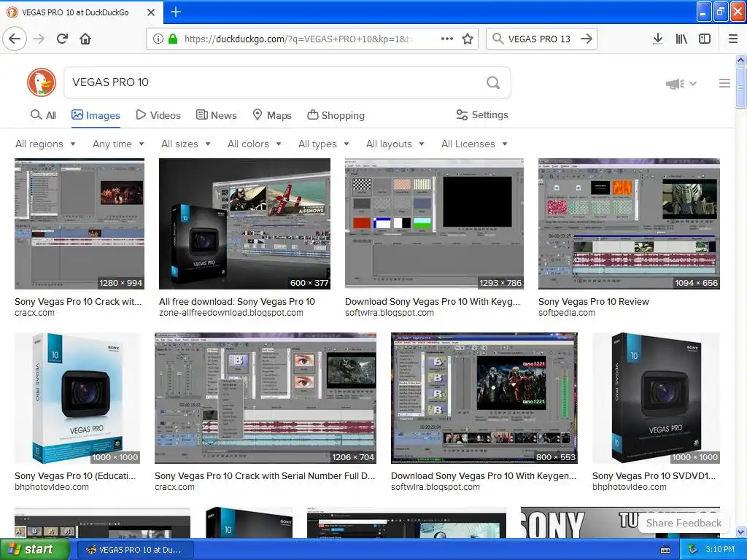Click the keyboard icon in system tray

tap(665, 550)
